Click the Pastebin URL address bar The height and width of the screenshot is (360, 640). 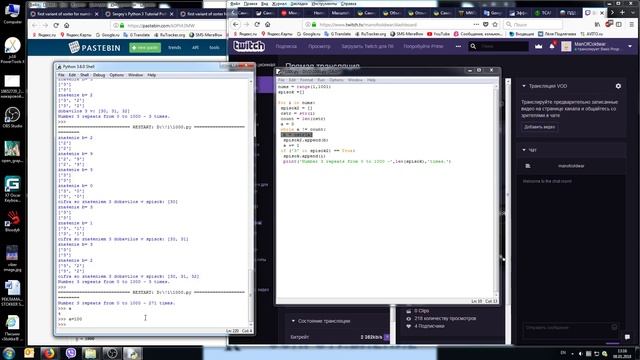point(167,25)
